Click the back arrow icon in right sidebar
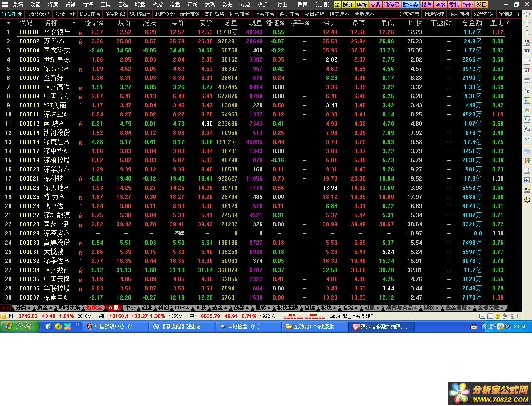 [x=527, y=14]
